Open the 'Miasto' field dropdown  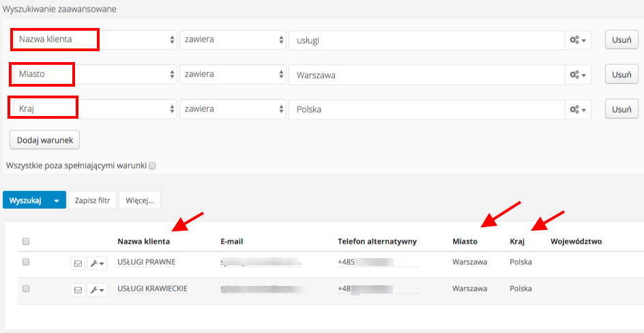coord(96,75)
